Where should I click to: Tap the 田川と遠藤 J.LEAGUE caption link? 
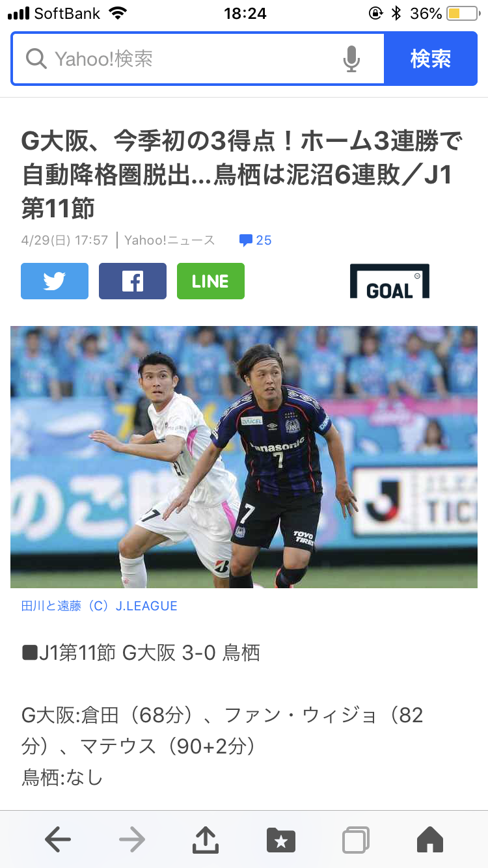(x=100, y=606)
